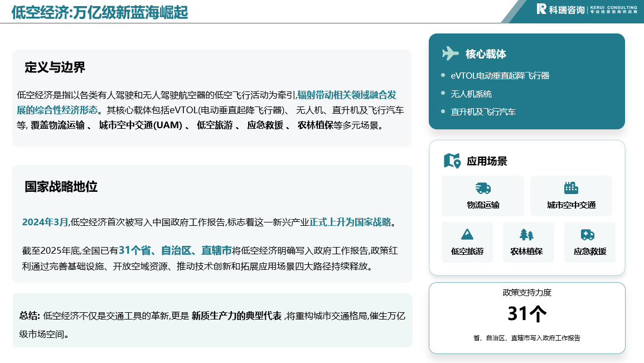Click the airplane icon beside 核心载体
This screenshot has width=644, height=363.
[x=450, y=54]
